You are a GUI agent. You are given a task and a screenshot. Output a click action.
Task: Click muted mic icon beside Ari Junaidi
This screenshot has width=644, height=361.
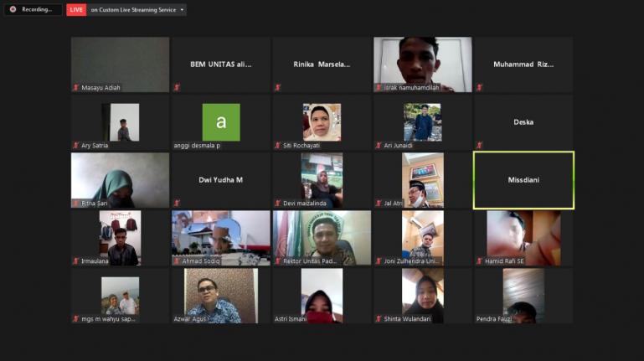pos(379,145)
